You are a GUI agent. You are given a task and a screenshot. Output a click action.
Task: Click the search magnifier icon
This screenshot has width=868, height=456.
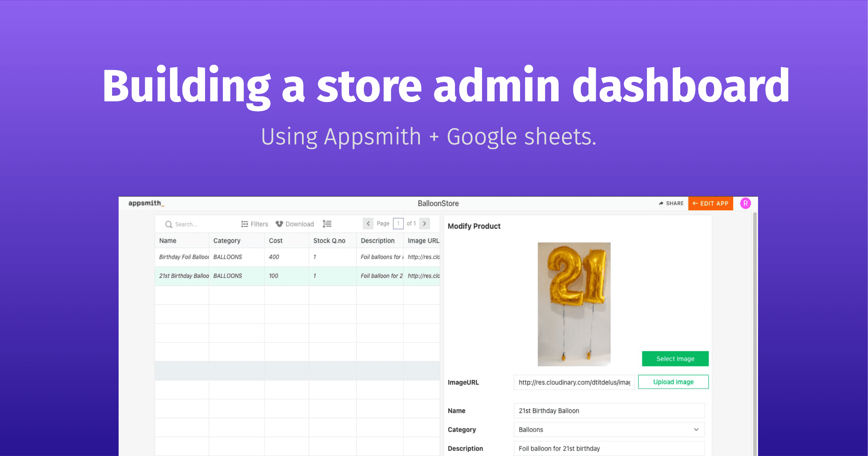point(169,224)
